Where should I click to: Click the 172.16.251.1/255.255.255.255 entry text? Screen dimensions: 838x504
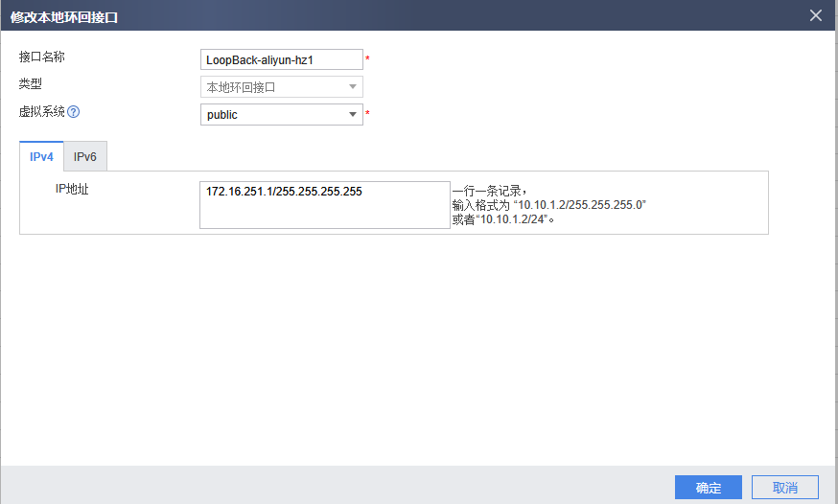284,192
